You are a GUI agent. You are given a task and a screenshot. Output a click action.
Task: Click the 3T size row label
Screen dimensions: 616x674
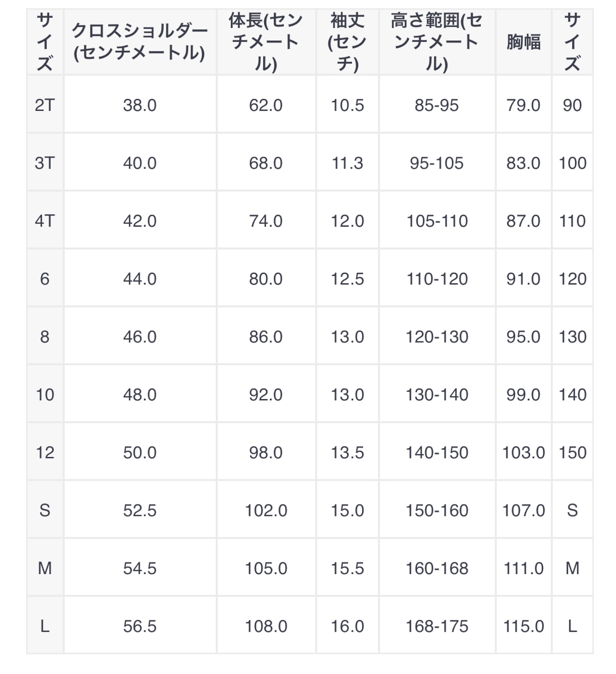[x=45, y=163]
